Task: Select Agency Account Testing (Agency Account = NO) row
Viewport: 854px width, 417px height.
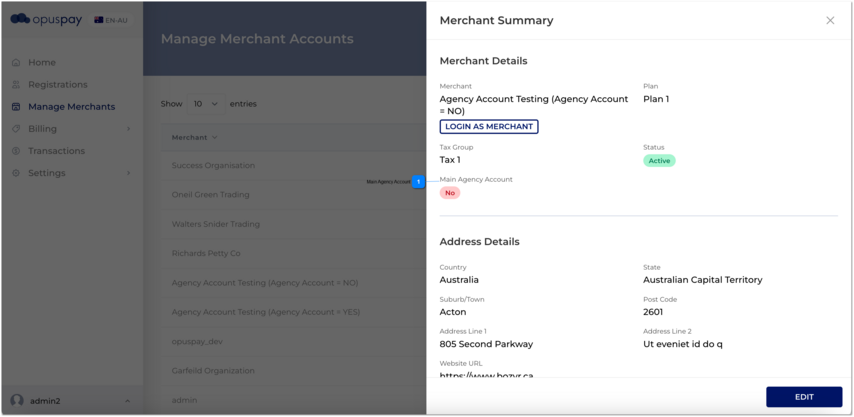Action: (x=293, y=283)
